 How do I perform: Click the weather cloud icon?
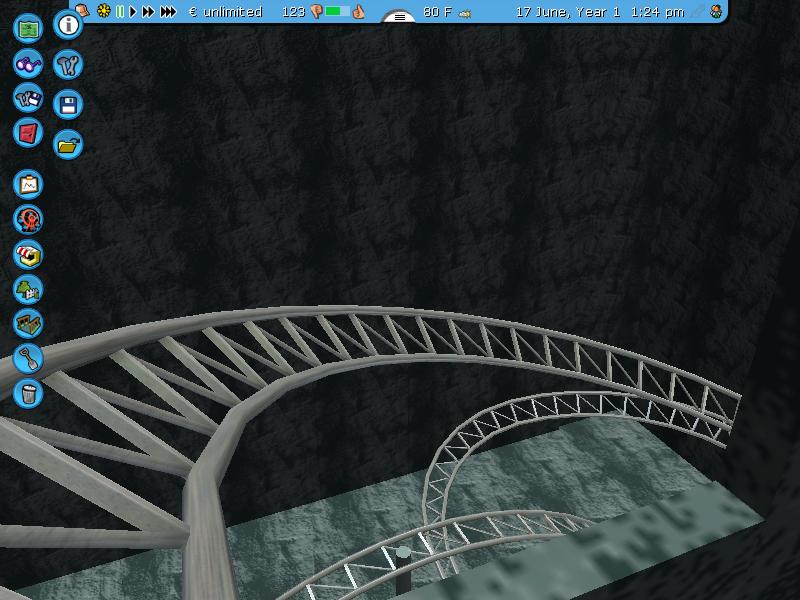[464, 14]
